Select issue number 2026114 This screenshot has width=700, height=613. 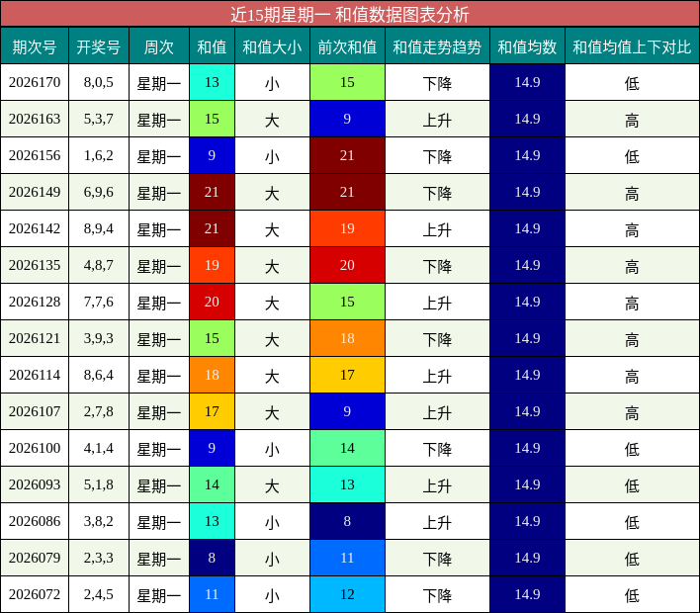[x=35, y=375]
